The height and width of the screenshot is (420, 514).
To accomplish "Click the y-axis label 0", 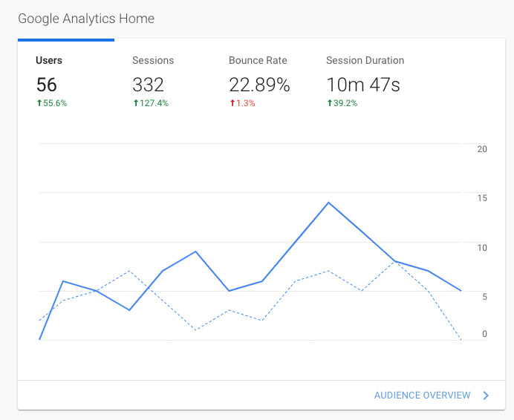I will click(484, 334).
